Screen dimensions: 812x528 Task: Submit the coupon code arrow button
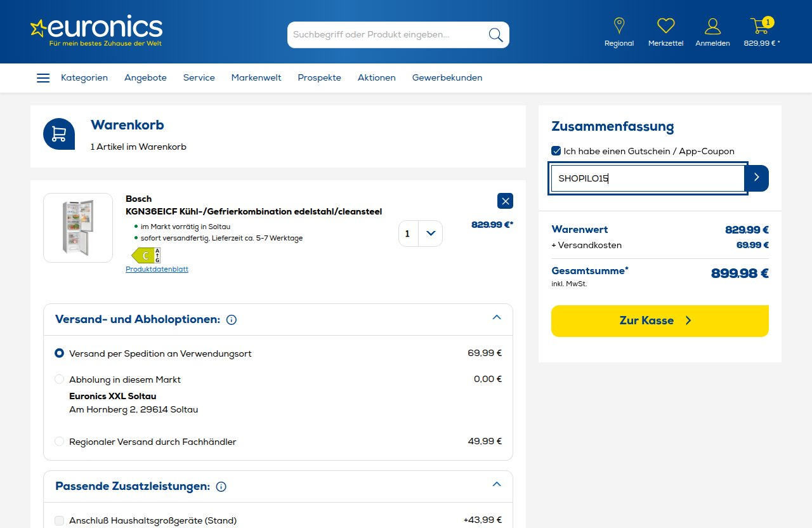tap(756, 178)
